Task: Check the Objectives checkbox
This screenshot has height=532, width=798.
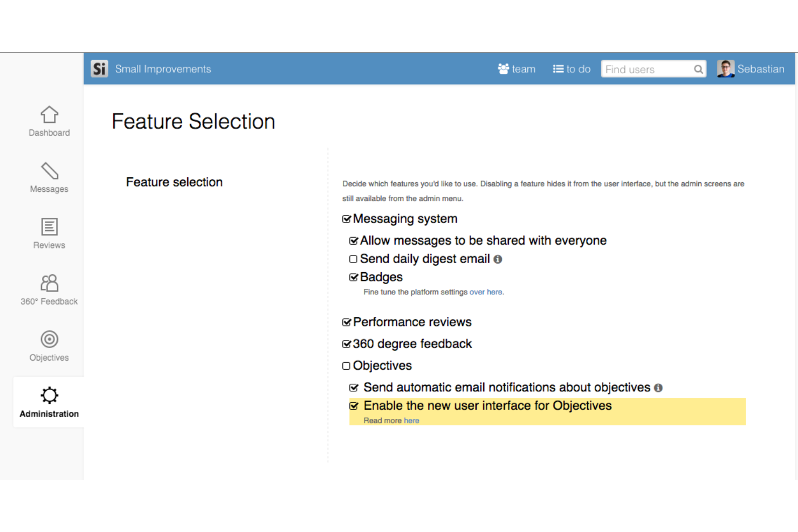Action: pyautogui.click(x=346, y=365)
